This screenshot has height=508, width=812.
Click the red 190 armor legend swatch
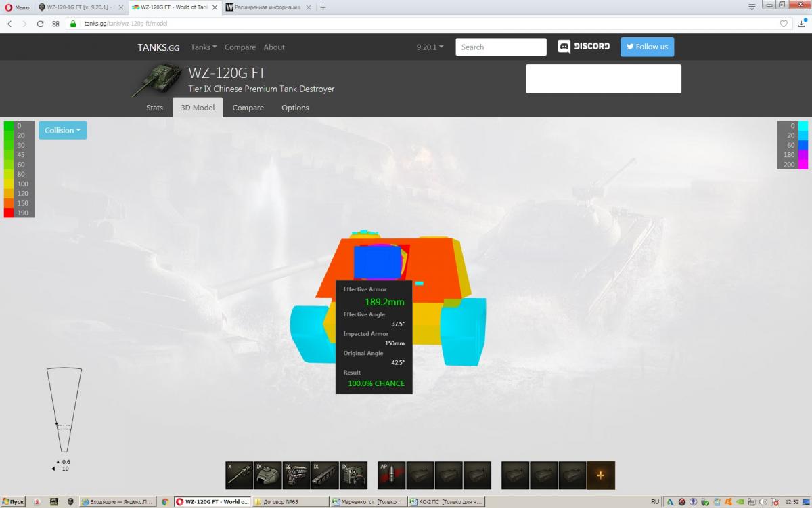[x=9, y=213]
